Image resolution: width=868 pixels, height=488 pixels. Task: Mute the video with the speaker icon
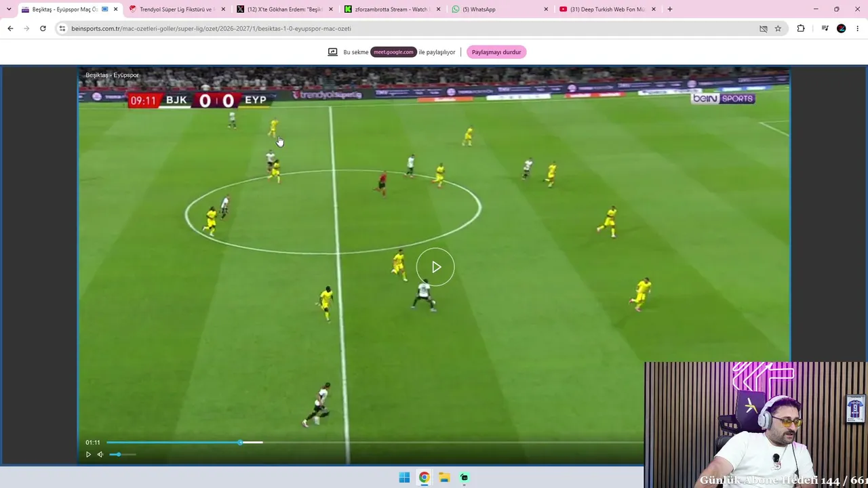(x=100, y=454)
